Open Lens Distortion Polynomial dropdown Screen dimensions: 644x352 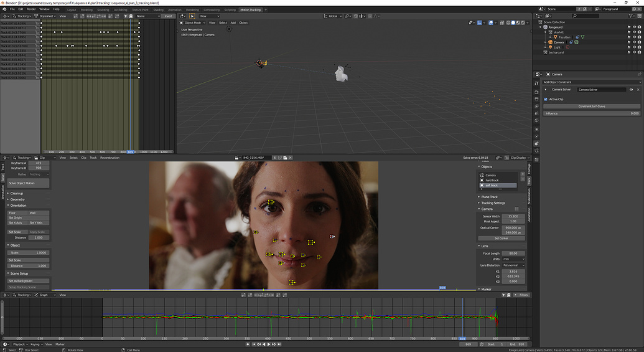[x=513, y=265]
